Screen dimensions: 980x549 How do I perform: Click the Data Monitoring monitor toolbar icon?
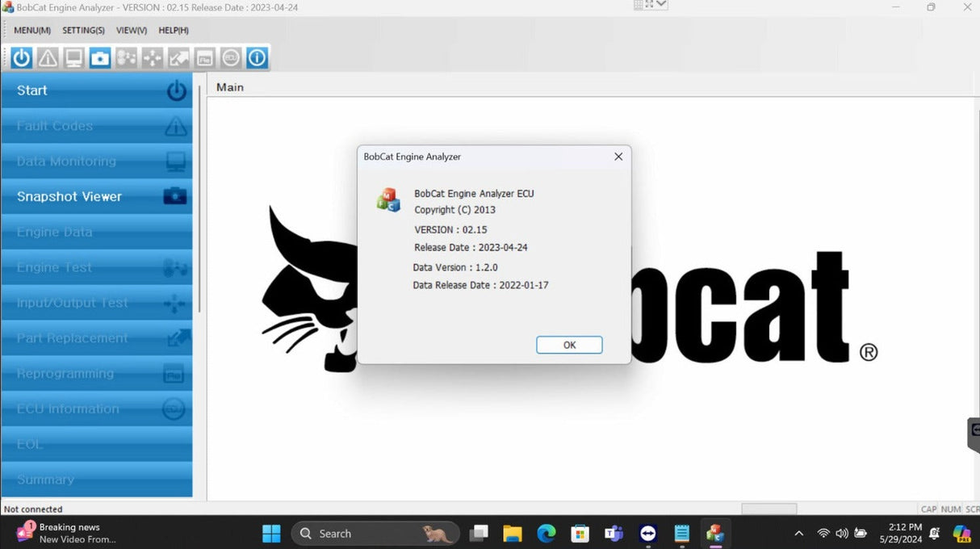coord(74,58)
